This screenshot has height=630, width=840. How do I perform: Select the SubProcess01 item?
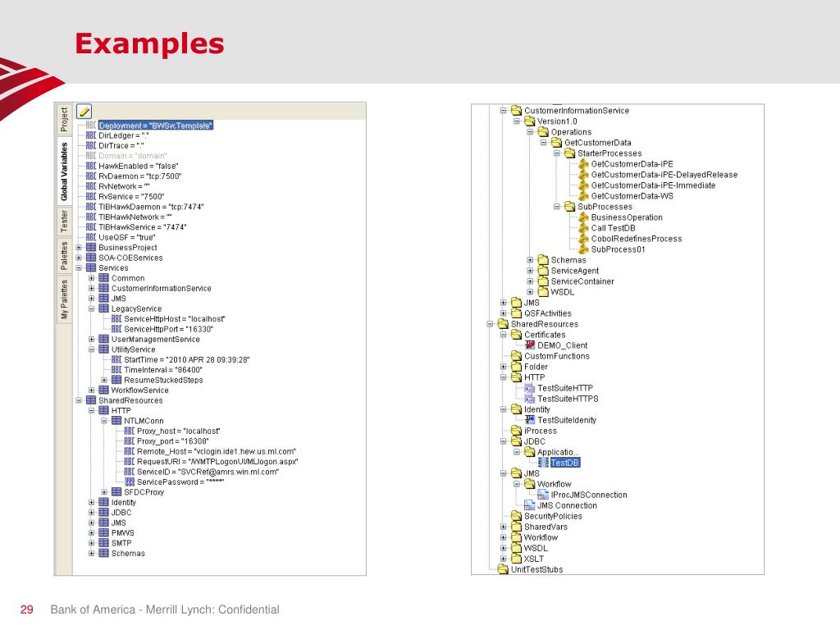(618, 249)
